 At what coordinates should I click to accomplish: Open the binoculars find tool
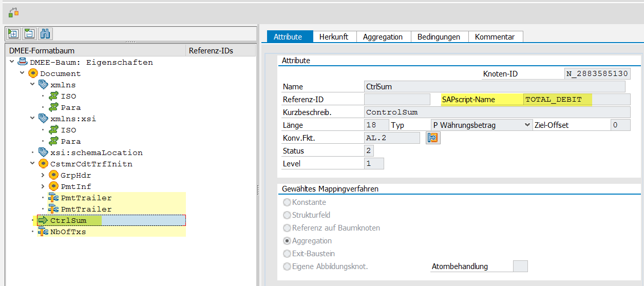(x=45, y=34)
